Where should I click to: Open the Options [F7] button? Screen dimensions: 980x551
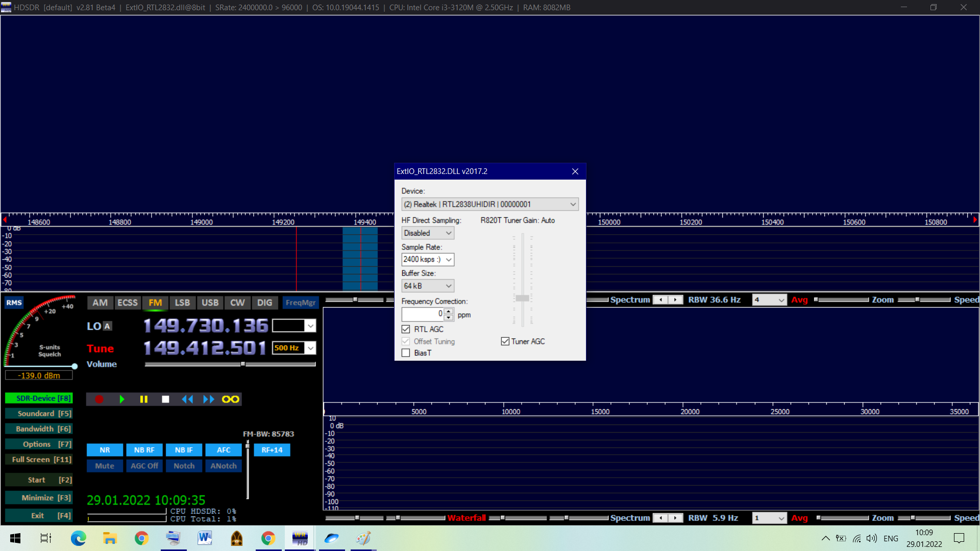click(x=39, y=444)
